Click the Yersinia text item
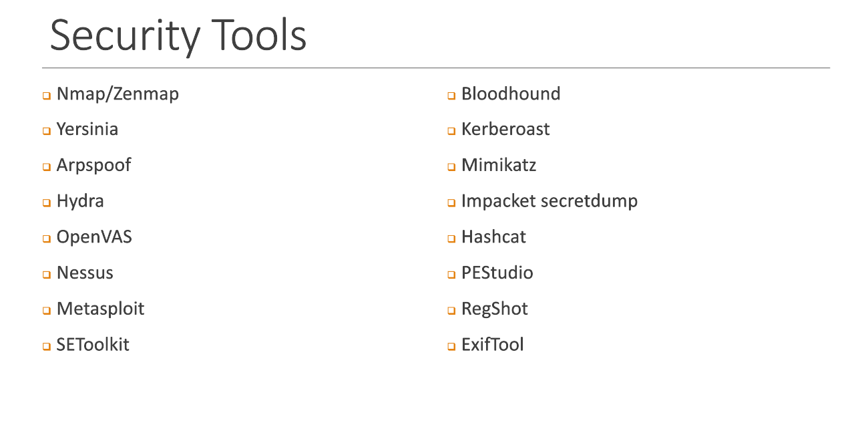This screenshot has height=431, width=868. click(x=87, y=130)
